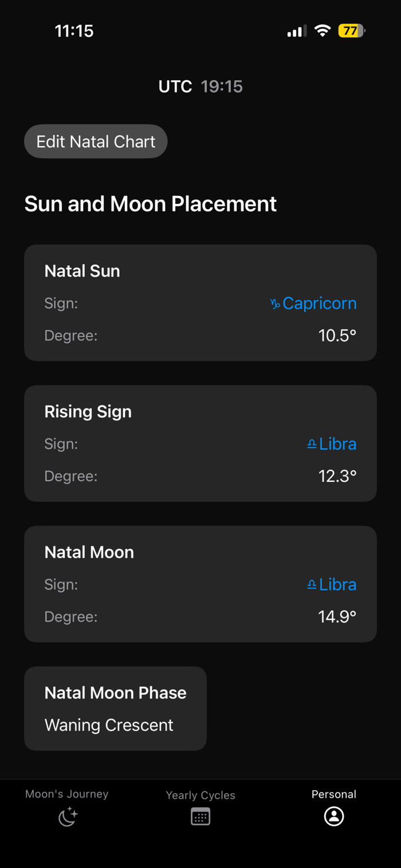Tap the crescent moon icon
The width and height of the screenshot is (401, 868).
click(68, 816)
